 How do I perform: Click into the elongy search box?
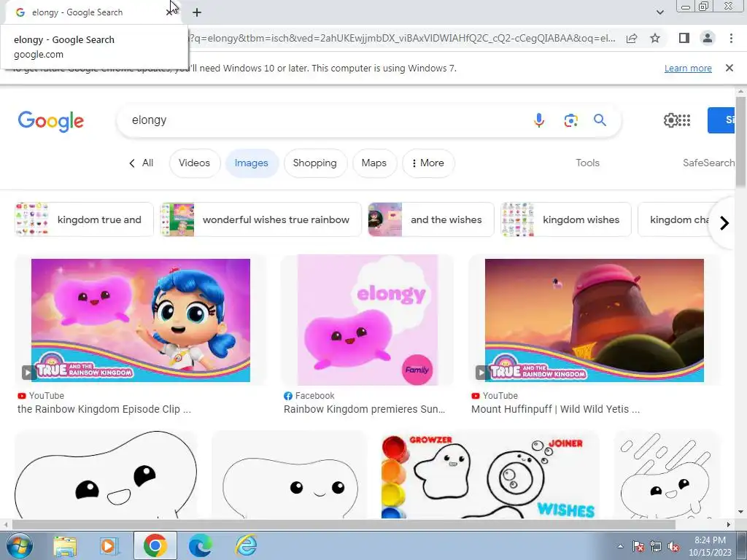(x=324, y=120)
